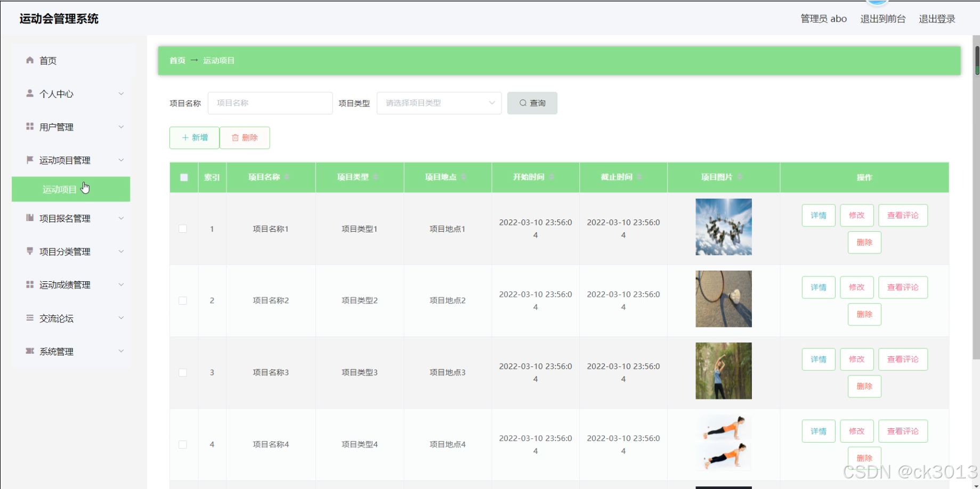Image resolution: width=980 pixels, height=489 pixels.
Task: Open stretching woman thumbnail in row 3
Action: (x=724, y=371)
